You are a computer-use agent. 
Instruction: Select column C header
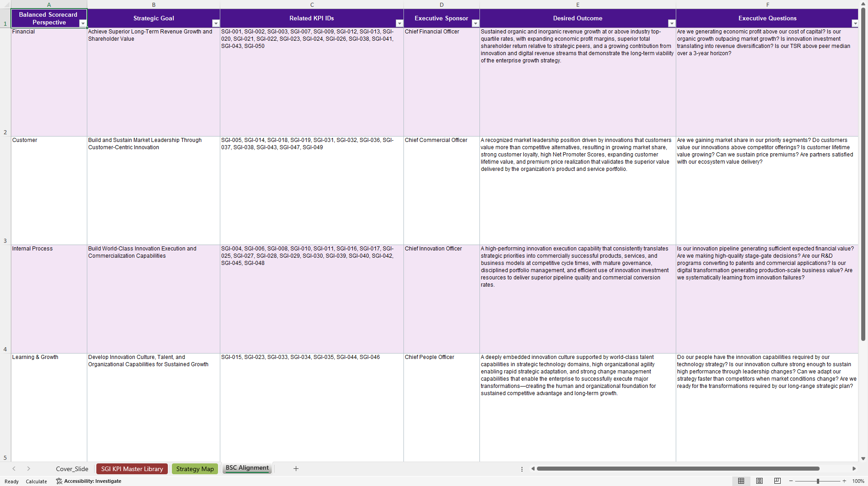tap(312, 5)
